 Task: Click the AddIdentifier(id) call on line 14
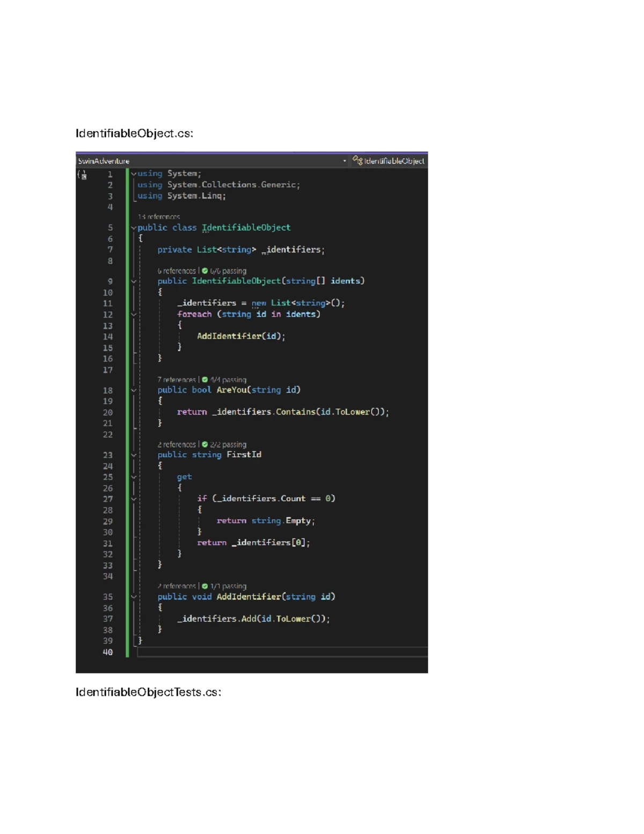tap(241, 336)
